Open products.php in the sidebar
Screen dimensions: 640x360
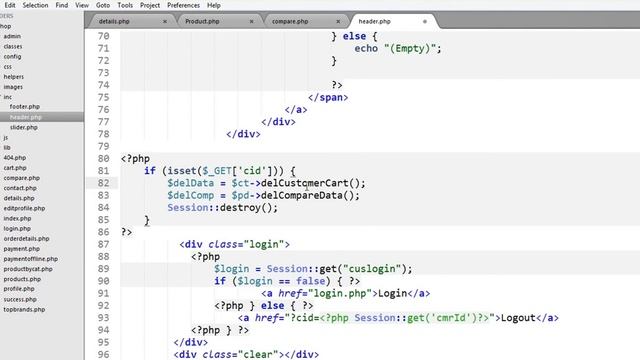tap(22, 279)
